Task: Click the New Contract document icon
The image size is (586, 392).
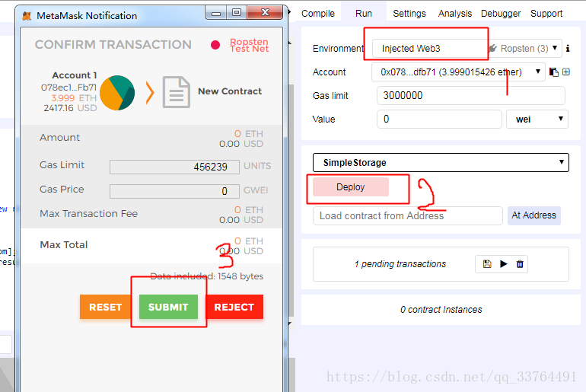Action: click(x=176, y=92)
